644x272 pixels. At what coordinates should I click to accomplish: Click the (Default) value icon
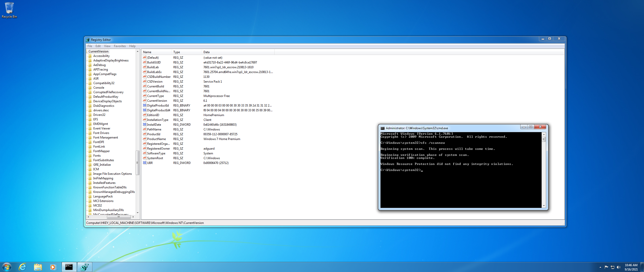[x=145, y=57]
